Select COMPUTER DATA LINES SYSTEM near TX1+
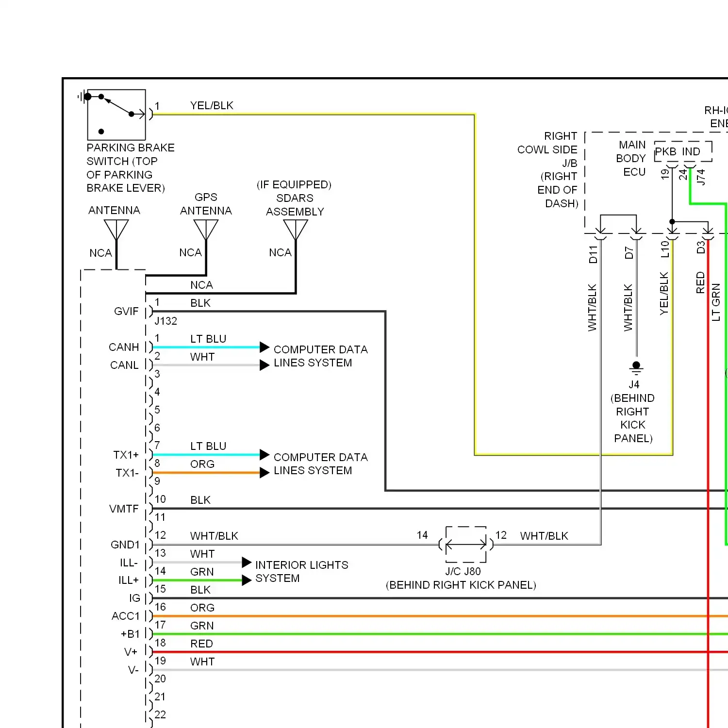 click(x=320, y=463)
